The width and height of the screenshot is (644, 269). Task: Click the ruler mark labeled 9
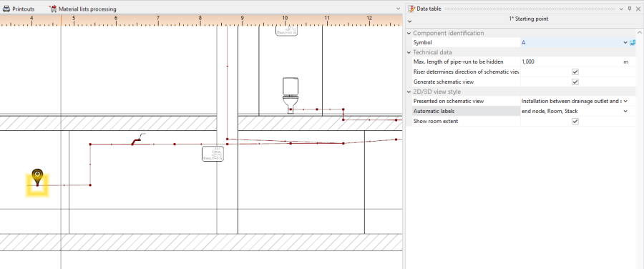coord(243,18)
